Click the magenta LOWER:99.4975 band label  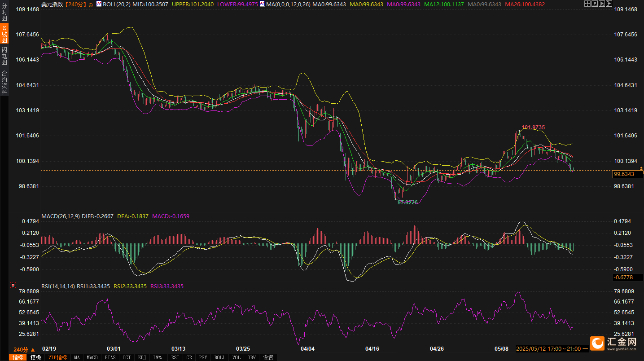pos(236,4)
